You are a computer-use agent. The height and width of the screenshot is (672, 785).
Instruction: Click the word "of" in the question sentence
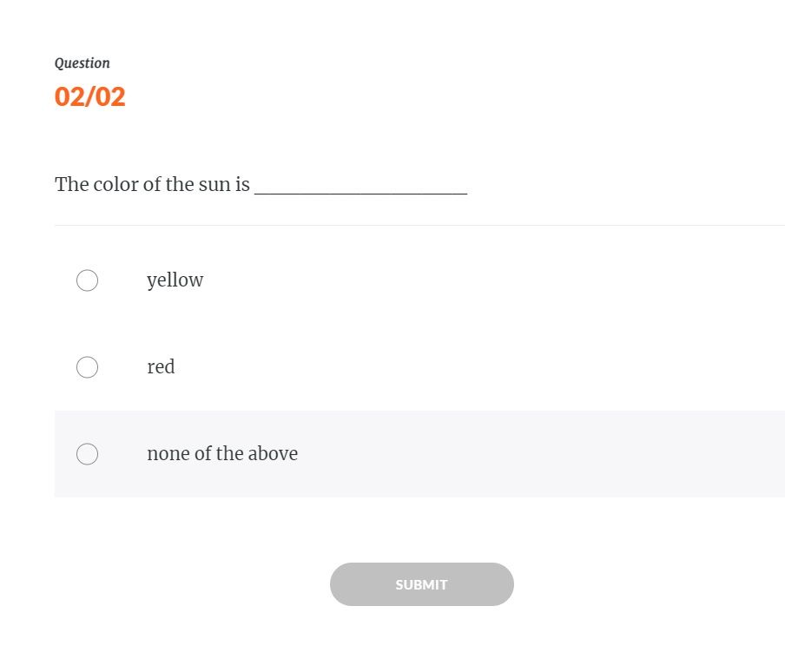(x=156, y=185)
